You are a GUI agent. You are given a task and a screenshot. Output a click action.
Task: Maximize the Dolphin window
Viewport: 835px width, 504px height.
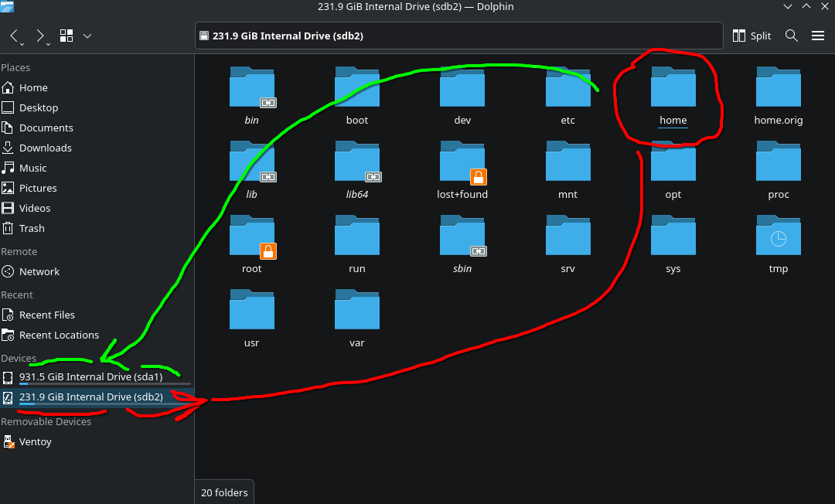806,6
